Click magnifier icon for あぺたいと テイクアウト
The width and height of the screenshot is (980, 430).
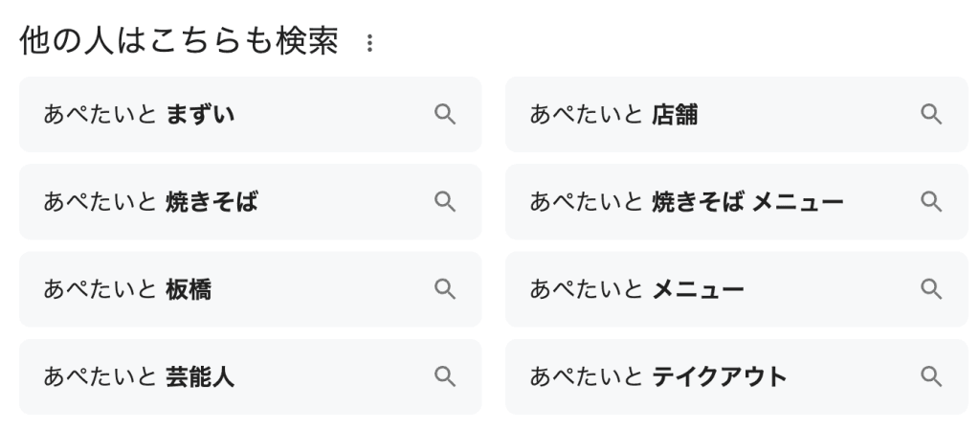pyautogui.click(x=931, y=376)
